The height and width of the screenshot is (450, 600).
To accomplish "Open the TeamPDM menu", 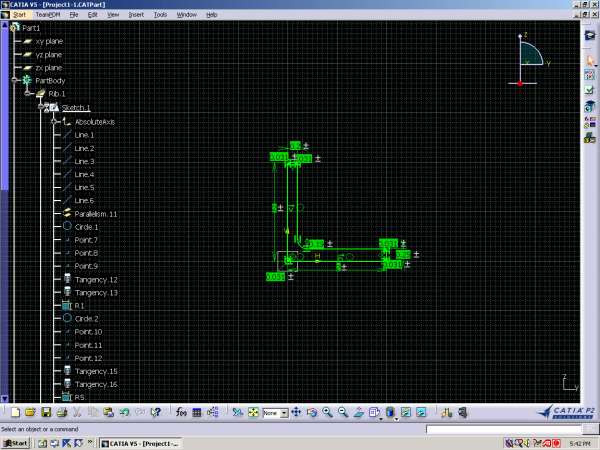I will pos(48,15).
